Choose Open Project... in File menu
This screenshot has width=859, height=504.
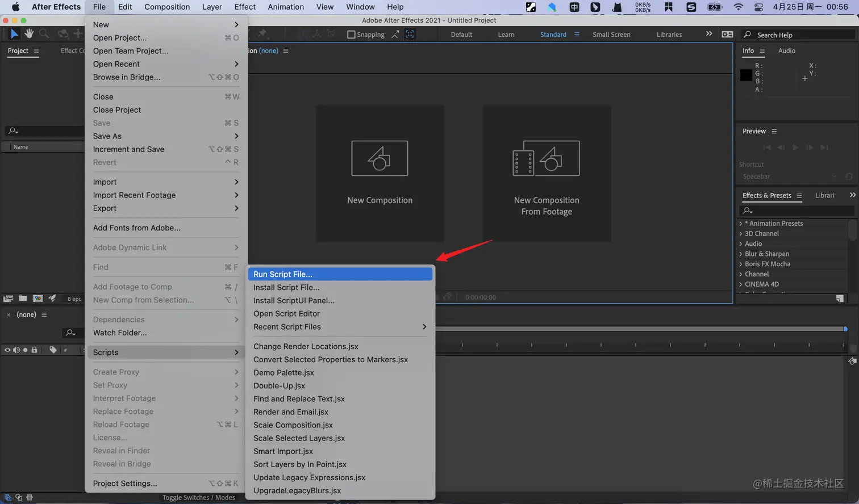coord(166,38)
